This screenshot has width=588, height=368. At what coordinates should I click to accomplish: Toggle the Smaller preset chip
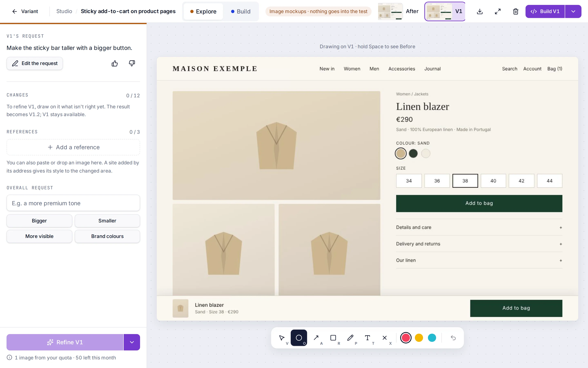107,221
